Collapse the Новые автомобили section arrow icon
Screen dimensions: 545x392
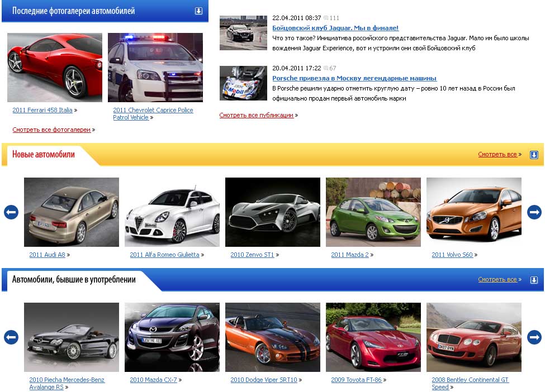[x=534, y=155]
